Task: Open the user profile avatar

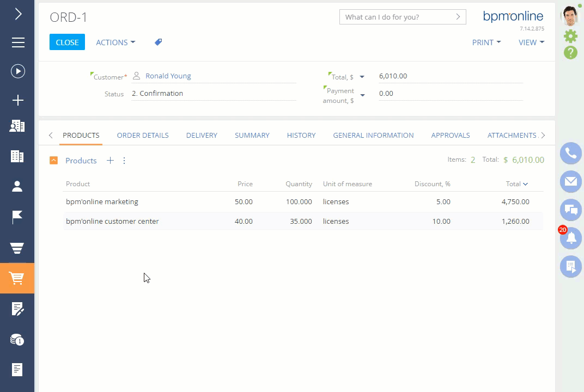Action: tap(570, 16)
